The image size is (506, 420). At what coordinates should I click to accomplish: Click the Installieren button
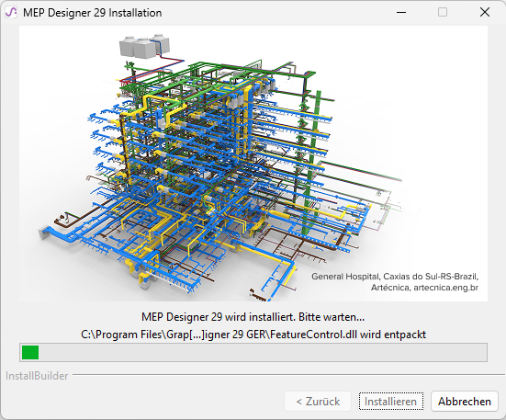coord(391,402)
